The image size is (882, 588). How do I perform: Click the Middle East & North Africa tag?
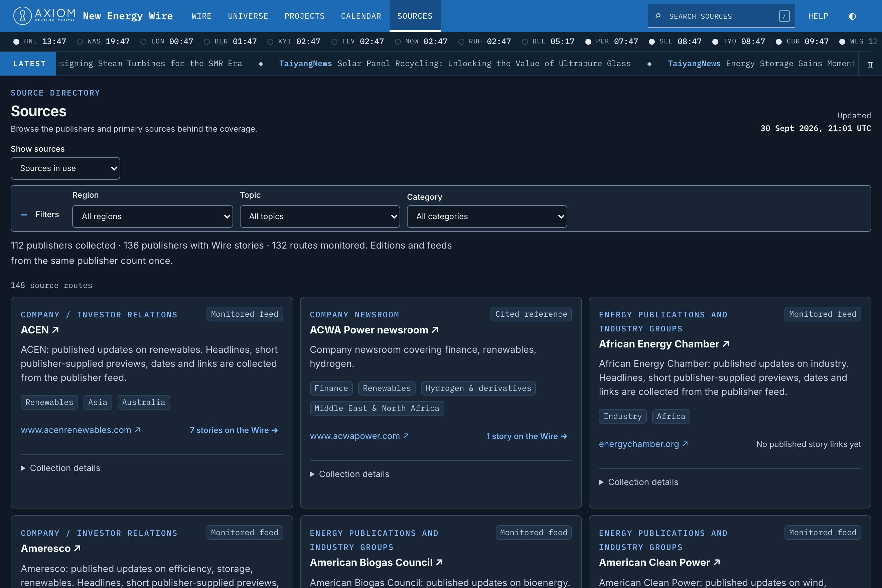[x=377, y=408]
